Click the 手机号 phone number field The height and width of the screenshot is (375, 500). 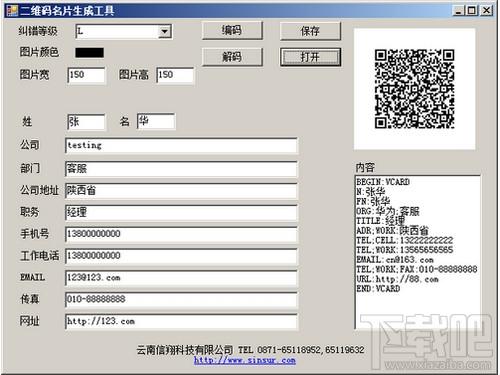click(x=181, y=235)
